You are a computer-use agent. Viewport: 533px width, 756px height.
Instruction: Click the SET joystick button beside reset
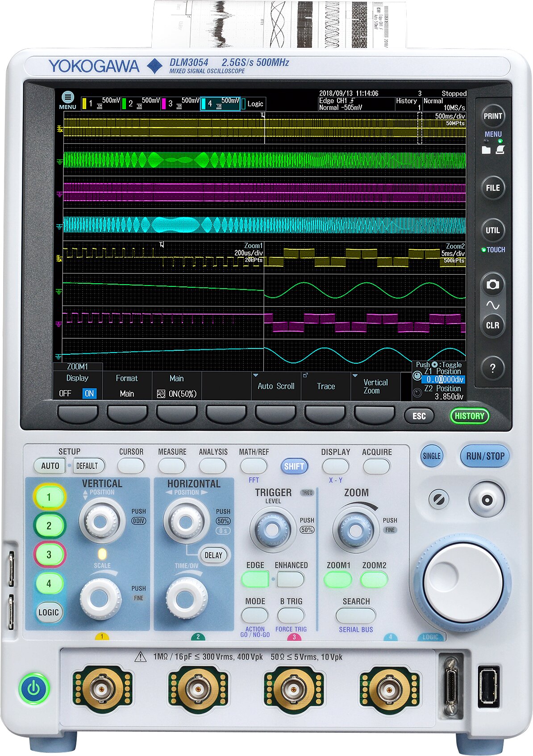point(487,500)
